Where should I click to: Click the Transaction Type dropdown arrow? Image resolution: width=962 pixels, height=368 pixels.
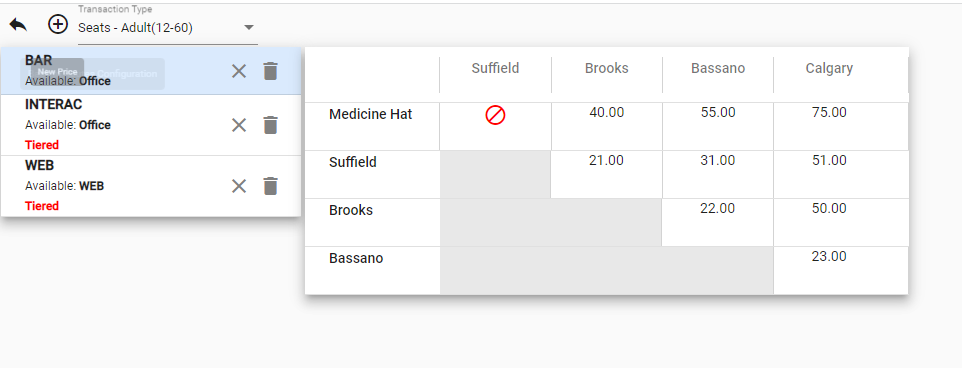(x=248, y=28)
